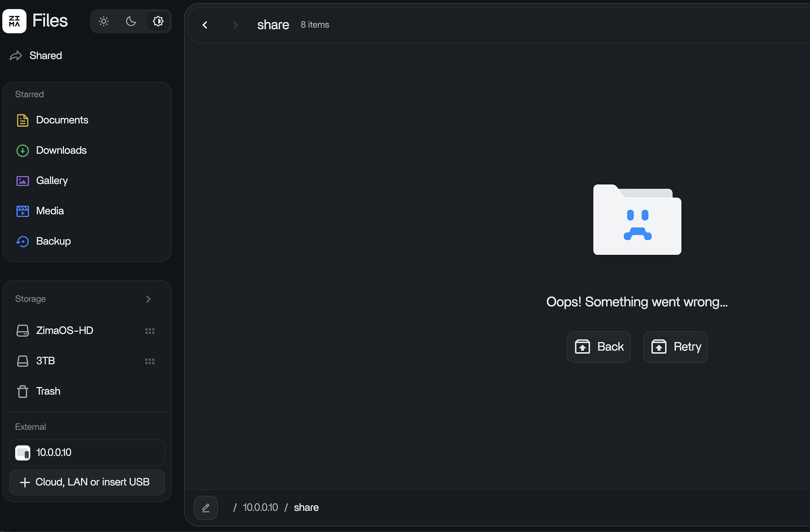Image resolution: width=810 pixels, height=532 pixels.
Task: Open the grid menu for 3TB
Action: coord(150,361)
